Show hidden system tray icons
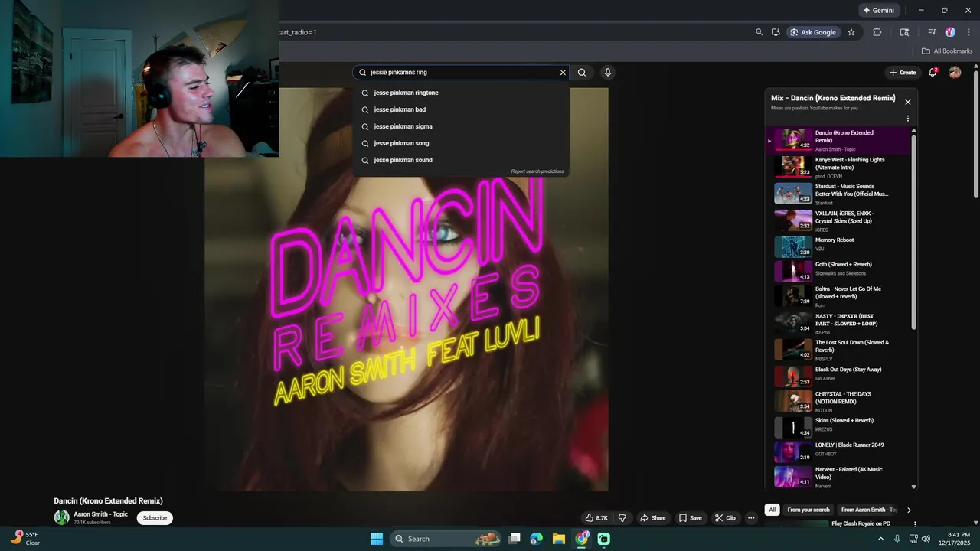This screenshot has height=551, width=980. [880, 539]
